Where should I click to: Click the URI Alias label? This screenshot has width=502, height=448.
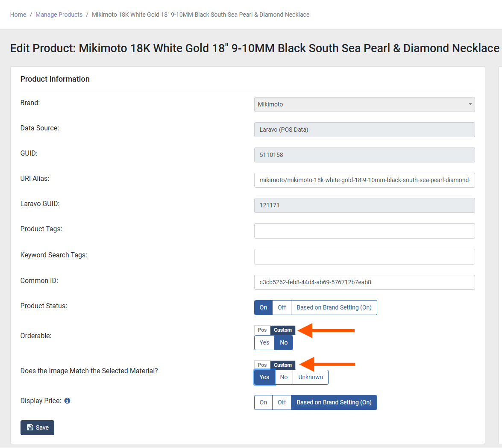[x=35, y=178]
